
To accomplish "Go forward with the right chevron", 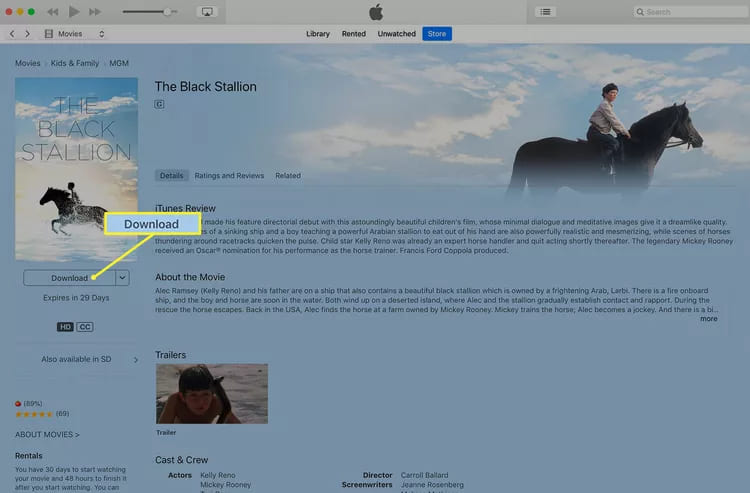I will pos(27,34).
